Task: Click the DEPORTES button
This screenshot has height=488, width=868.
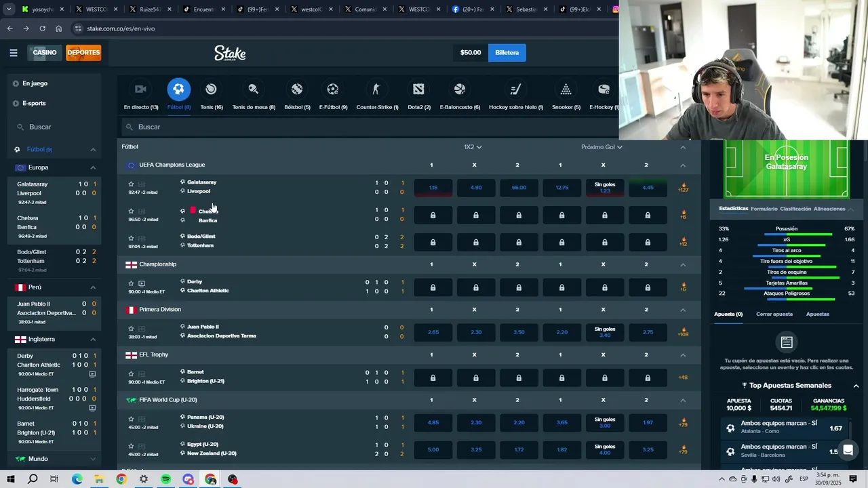Action: tap(83, 53)
